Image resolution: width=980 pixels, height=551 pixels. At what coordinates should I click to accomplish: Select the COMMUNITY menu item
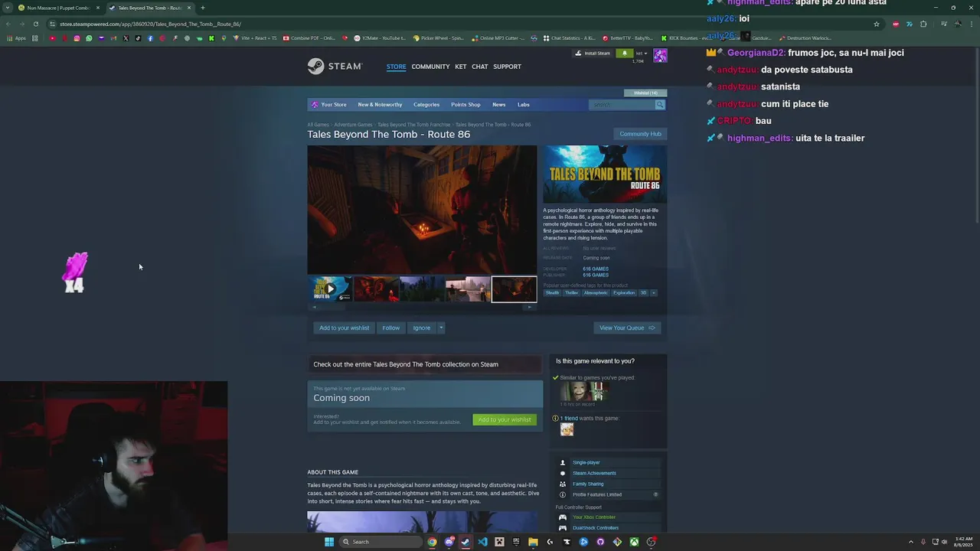430,67
